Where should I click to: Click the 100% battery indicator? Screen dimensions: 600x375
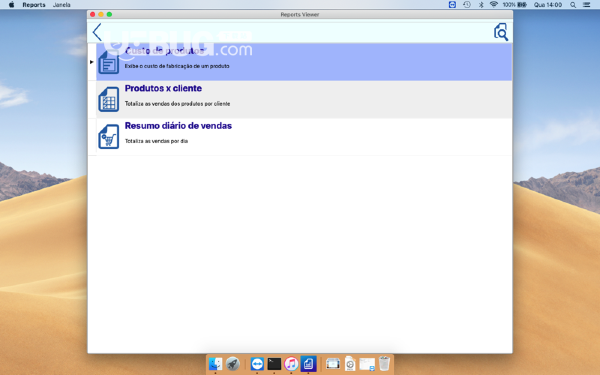pos(515,5)
